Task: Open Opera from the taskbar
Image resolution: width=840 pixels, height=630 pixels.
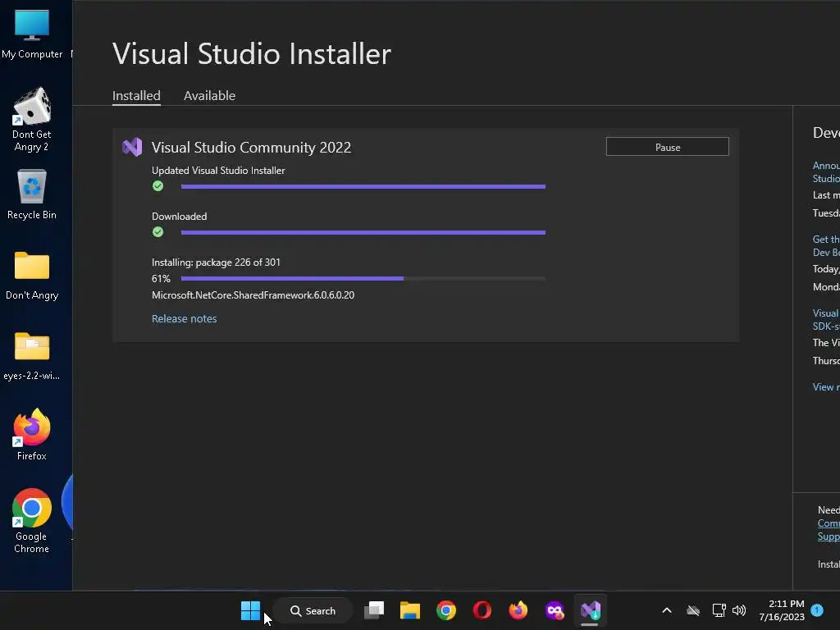Action: click(482, 610)
